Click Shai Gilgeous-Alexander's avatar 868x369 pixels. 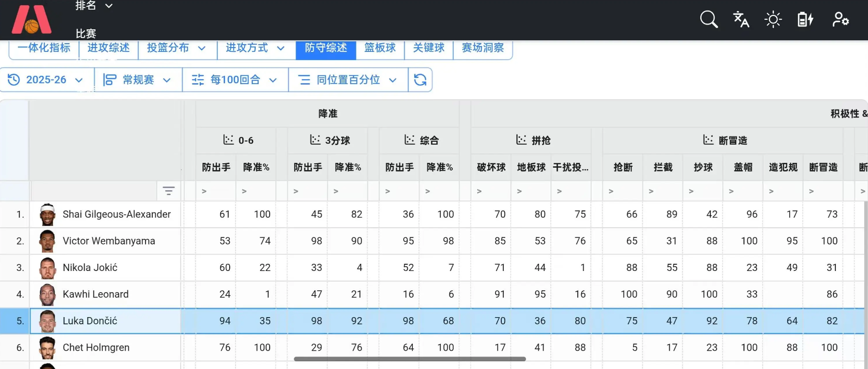point(47,214)
